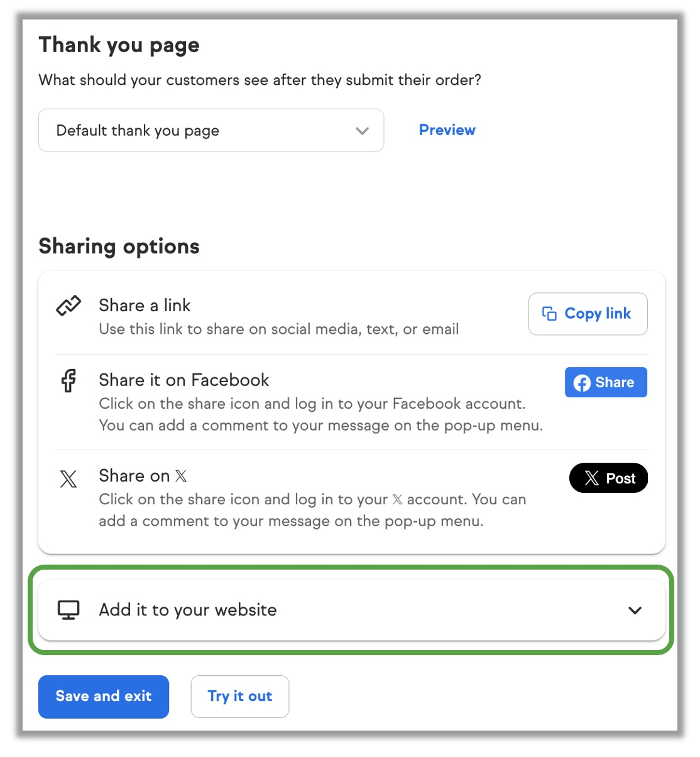This screenshot has height=757, width=700.
Task: Click the X logo inside the black Post button
Action: tap(591, 478)
